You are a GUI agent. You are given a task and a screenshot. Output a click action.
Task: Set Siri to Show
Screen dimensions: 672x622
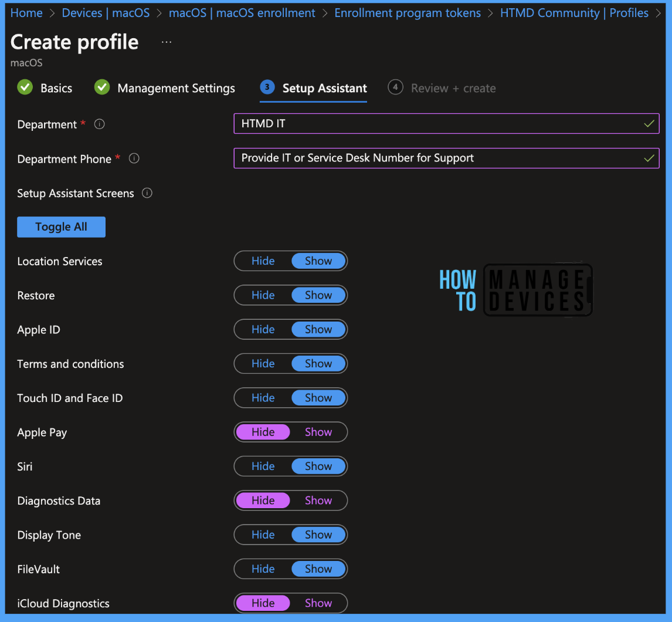click(318, 466)
